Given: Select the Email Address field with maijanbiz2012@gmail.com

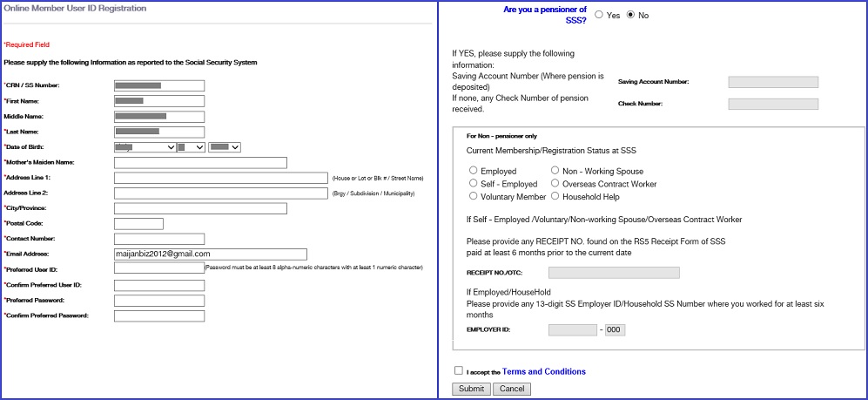Looking at the screenshot, I should pyautogui.click(x=211, y=254).
